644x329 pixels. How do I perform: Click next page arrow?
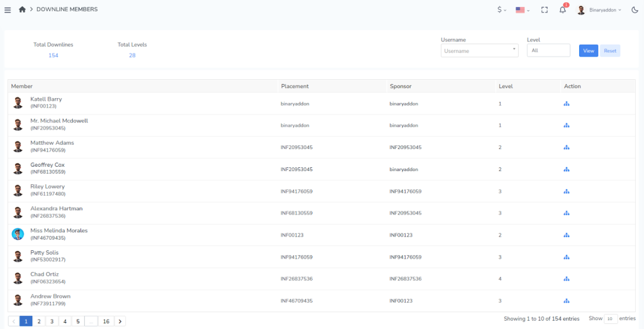coord(120,321)
